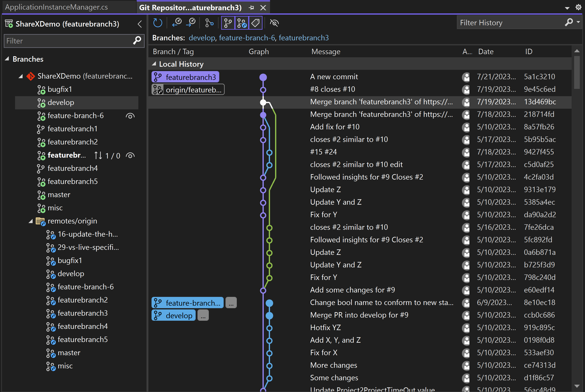Click the outgoing commits (push) icon
This screenshot has width=585, height=392.
click(191, 23)
